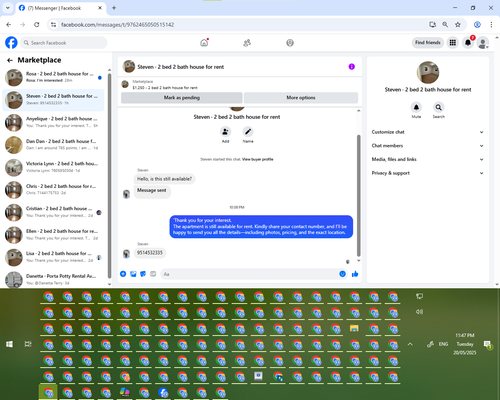Screen dimensions: 500x400
Task: Click Steven's large profile picture in right panel
Action: point(428,72)
